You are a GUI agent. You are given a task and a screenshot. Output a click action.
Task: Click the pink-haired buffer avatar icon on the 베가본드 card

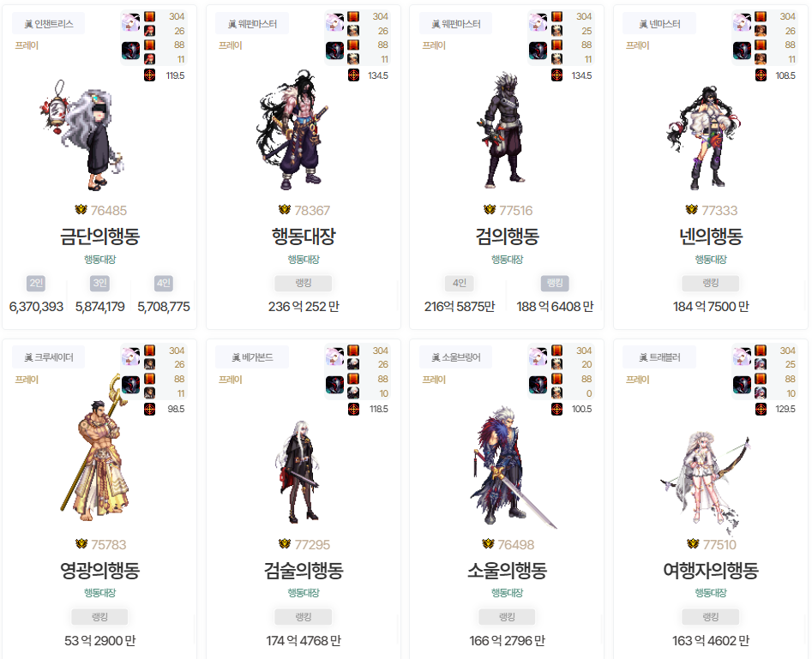[334, 356]
